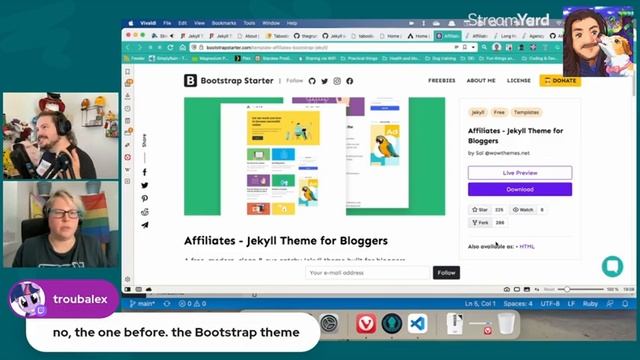The width and height of the screenshot is (640, 360).
Task: Open the Trash in the Dock
Action: (x=506, y=324)
